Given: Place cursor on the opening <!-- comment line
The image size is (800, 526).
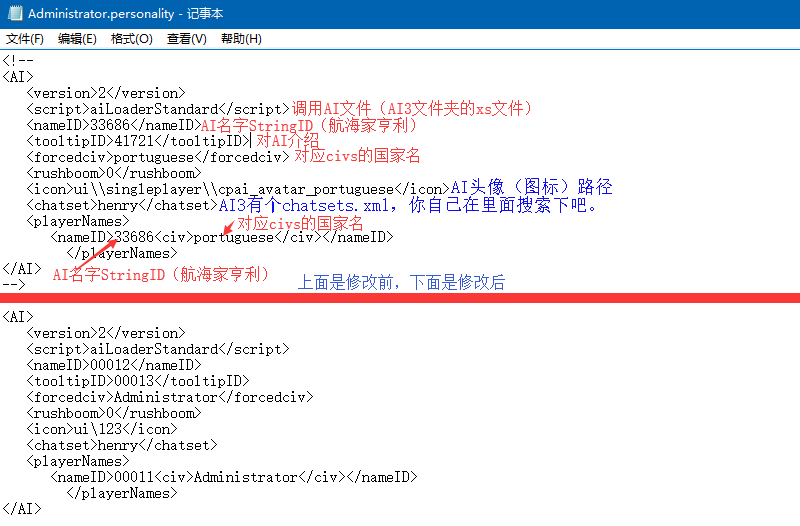Looking at the screenshot, I should pyautogui.click(x=18, y=61).
